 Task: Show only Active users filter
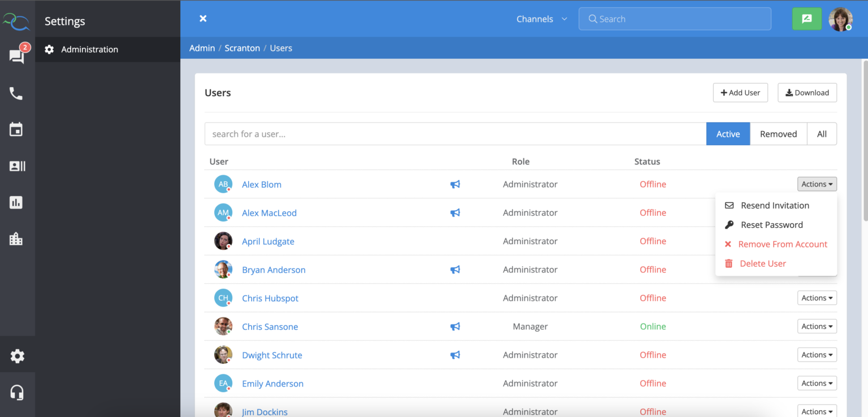tap(728, 134)
